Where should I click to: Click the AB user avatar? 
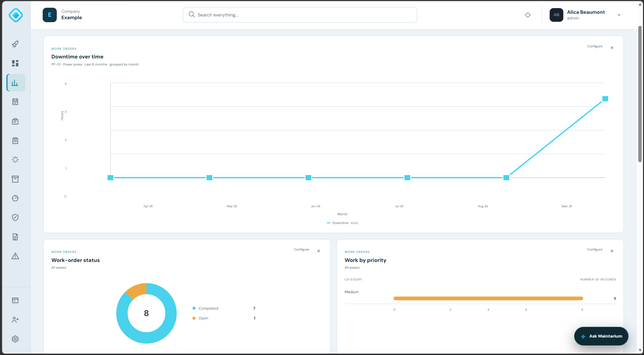click(556, 15)
